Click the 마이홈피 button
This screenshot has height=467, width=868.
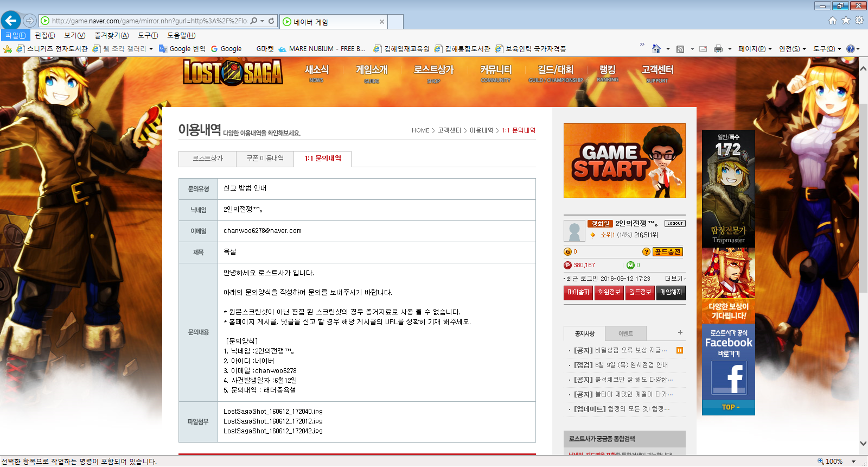tap(578, 293)
